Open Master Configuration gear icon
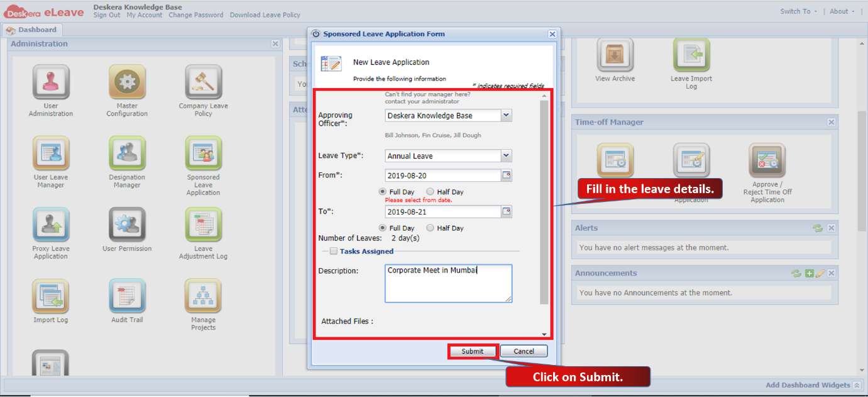Viewport: 868px width, 397px height. click(x=127, y=82)
